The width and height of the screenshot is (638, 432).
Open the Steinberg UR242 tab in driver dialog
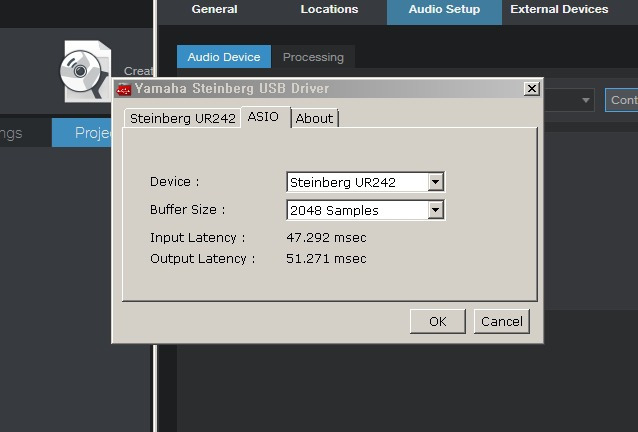click(x=183, y=118)
